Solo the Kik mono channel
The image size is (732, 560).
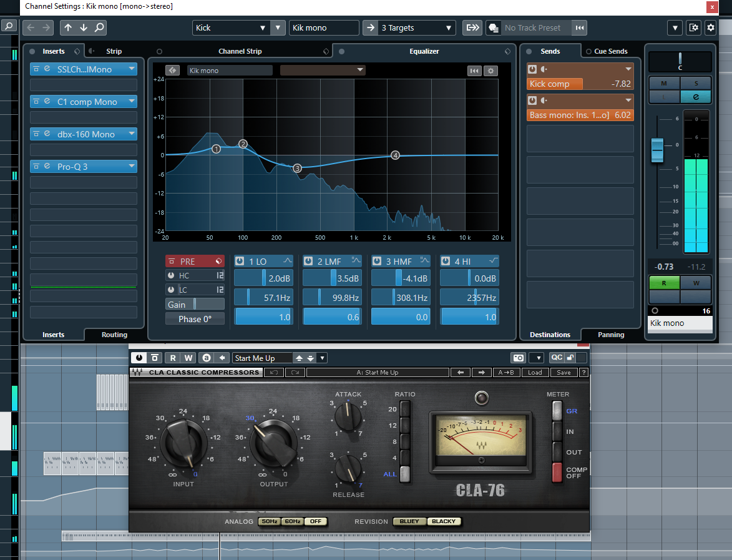pyautogui.click(x=696, y=83)
